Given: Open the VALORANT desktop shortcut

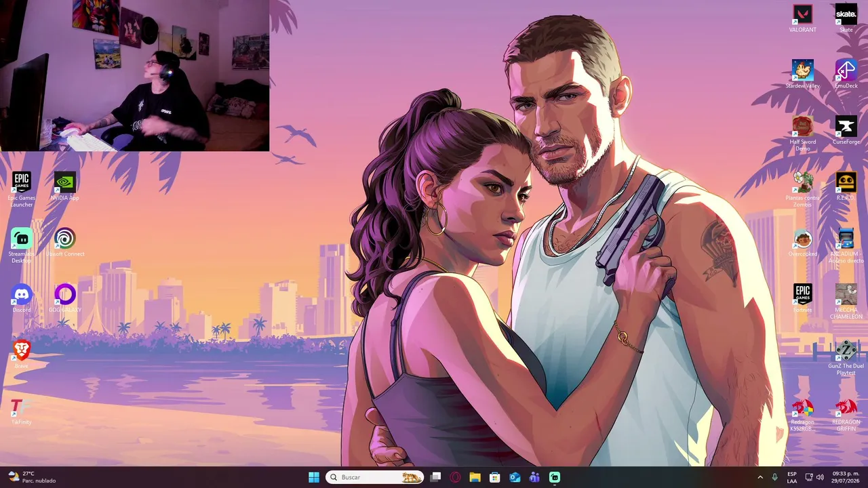Looking at the screenshot, I should (x=803, y=18).
